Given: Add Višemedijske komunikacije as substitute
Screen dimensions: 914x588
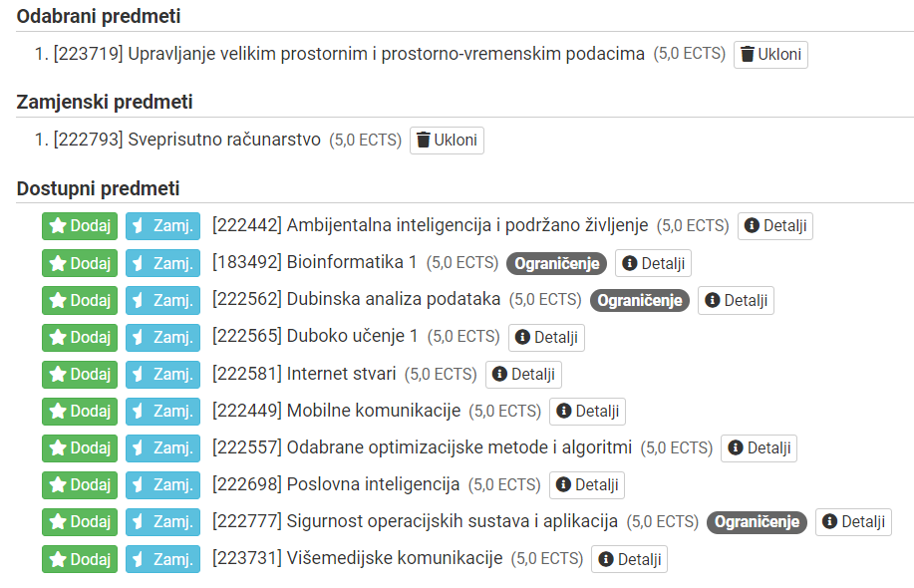Looking at the screenshot, I should [x=162, y=559].
